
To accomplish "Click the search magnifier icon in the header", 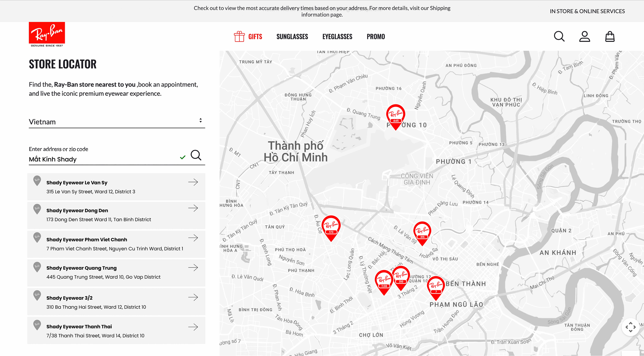I will [x=559, y=36].
